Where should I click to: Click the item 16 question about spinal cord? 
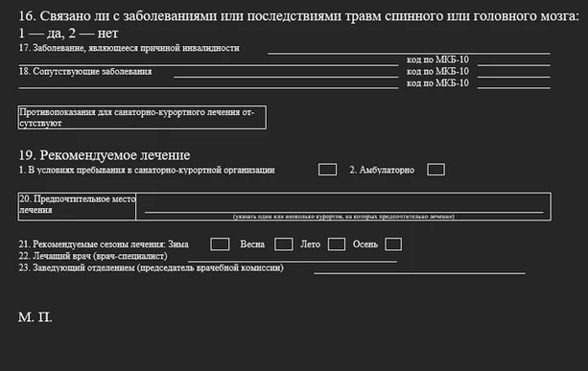pos(299,15)
